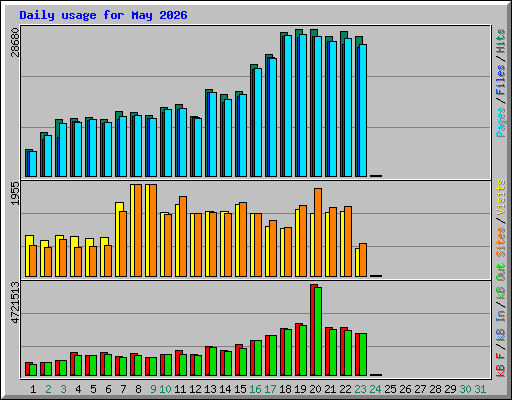The width and height of the screenshot is (512, 400).
Task: Click day label 21 on the x-axis
Action: click(x=330, y=389)
